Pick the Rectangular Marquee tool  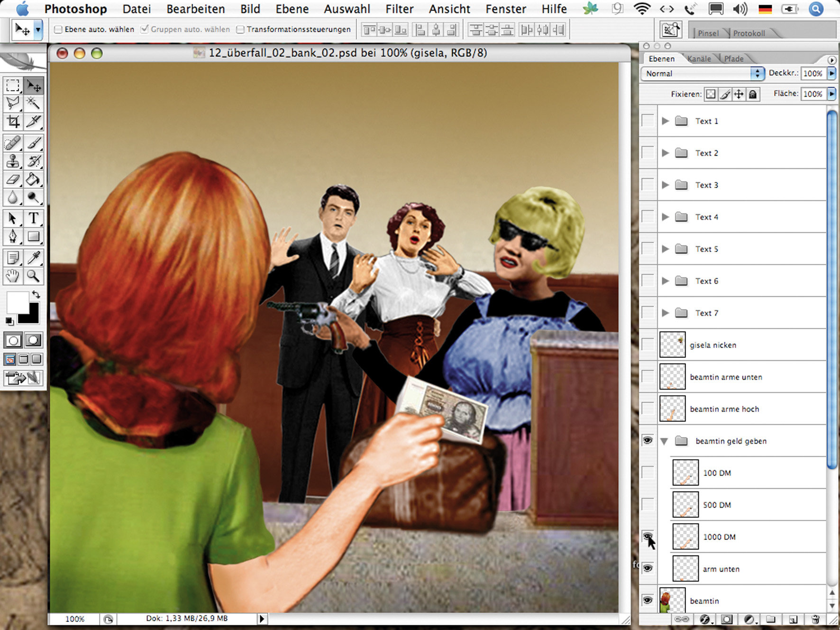(13, 86)
